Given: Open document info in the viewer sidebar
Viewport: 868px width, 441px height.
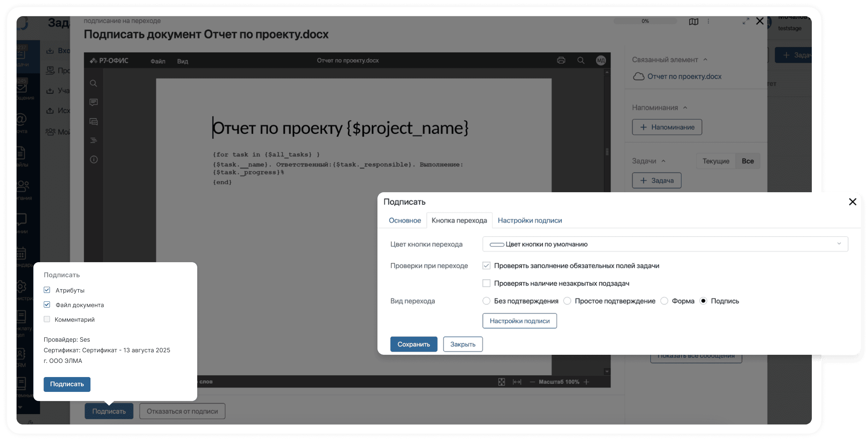Looking at the screenshot, I should 93,160.
